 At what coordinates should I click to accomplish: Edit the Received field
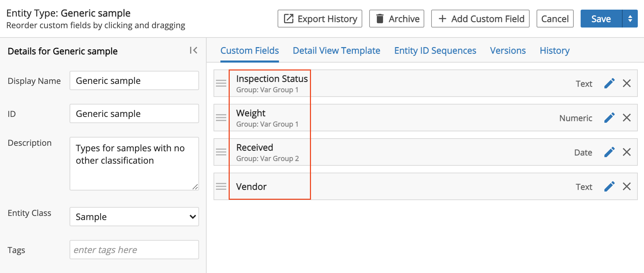tap(609, 152)
